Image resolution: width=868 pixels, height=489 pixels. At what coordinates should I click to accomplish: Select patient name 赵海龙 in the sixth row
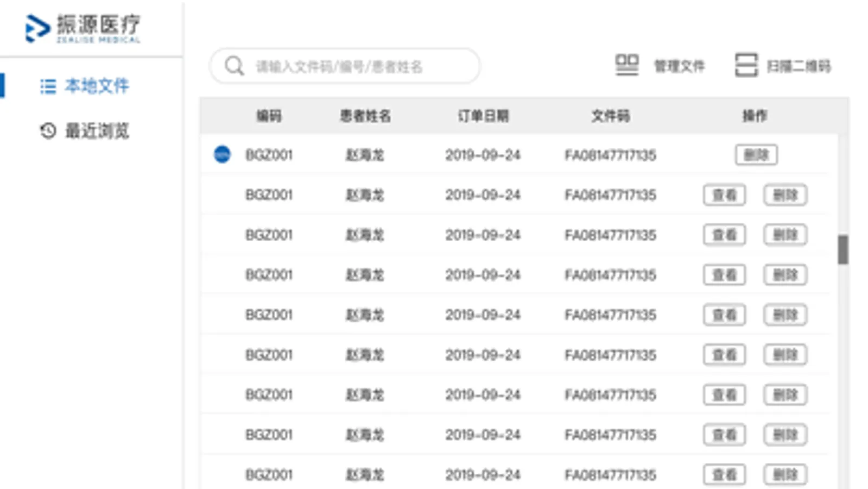coord(365,355)
